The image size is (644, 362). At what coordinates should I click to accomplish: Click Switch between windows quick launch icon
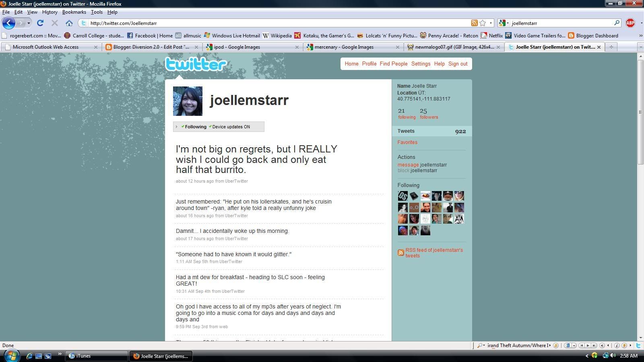[47, 356]
